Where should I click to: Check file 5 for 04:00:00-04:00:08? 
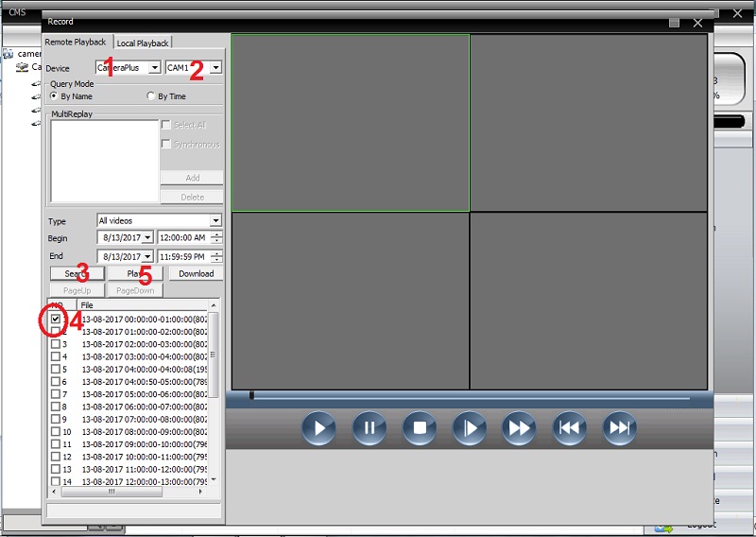coord(56,369)
